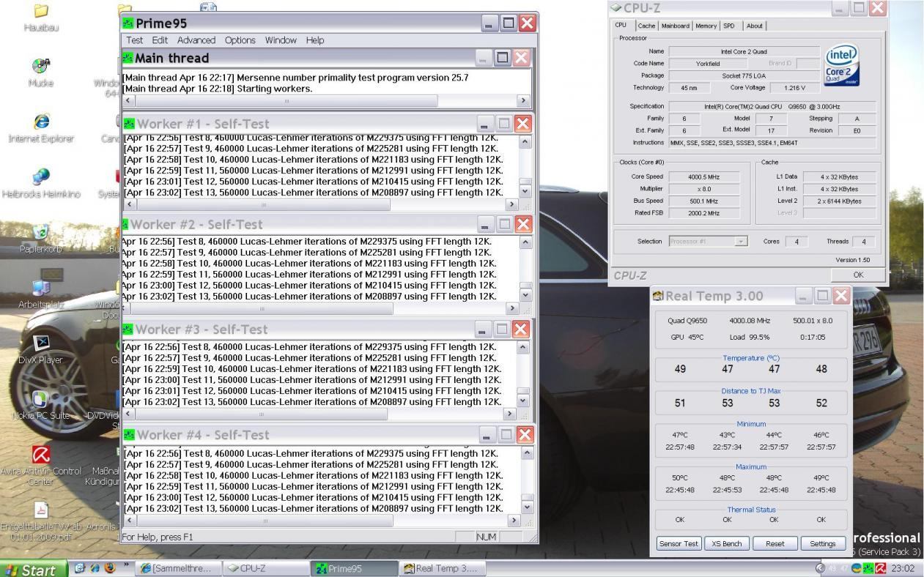Click Worker #3 vertical scrollbar down arrow
The height and width of the screenshot is (577, 924).
point(522,401)
